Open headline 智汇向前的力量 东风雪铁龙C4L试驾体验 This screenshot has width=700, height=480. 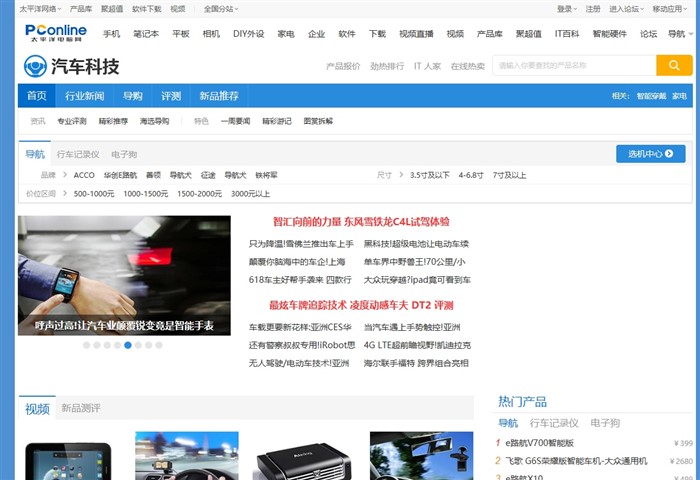pos(361,222)
